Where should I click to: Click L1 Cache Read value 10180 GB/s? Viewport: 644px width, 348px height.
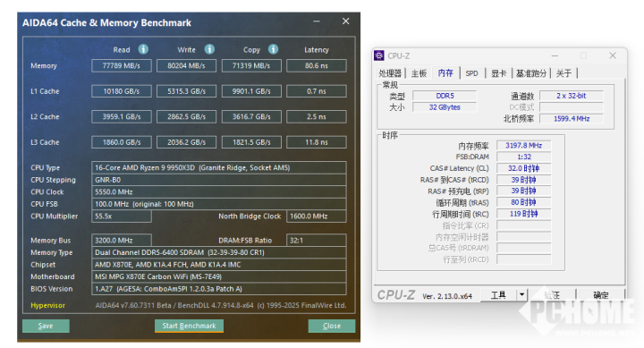[x=121, y=91]
